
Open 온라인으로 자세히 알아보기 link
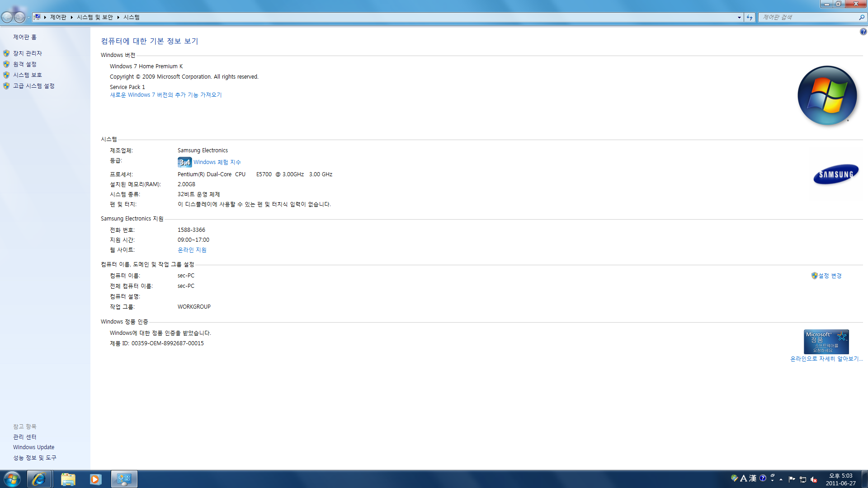pyautogui.click(x=826, y=359)
